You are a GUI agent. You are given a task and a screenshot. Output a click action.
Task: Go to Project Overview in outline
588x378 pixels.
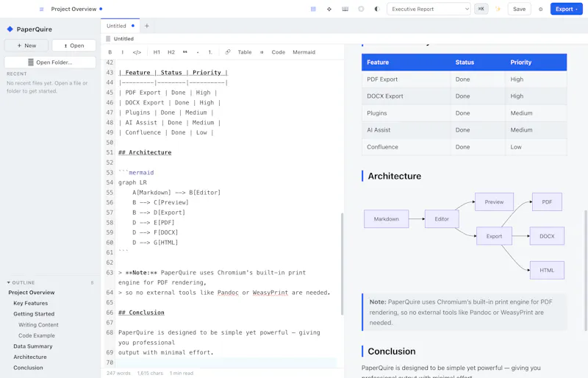32,293
